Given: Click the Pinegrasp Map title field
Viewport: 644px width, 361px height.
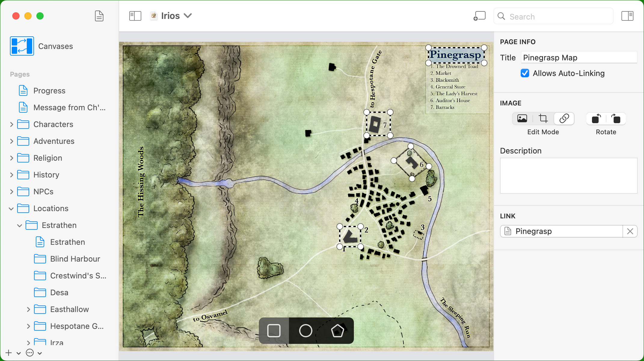Looking at the screenshot, I should click(578, 58).
